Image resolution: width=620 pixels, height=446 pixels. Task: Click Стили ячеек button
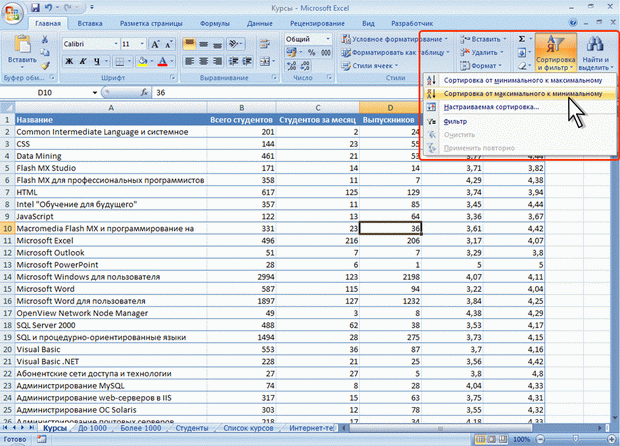(x=370, y=66)
